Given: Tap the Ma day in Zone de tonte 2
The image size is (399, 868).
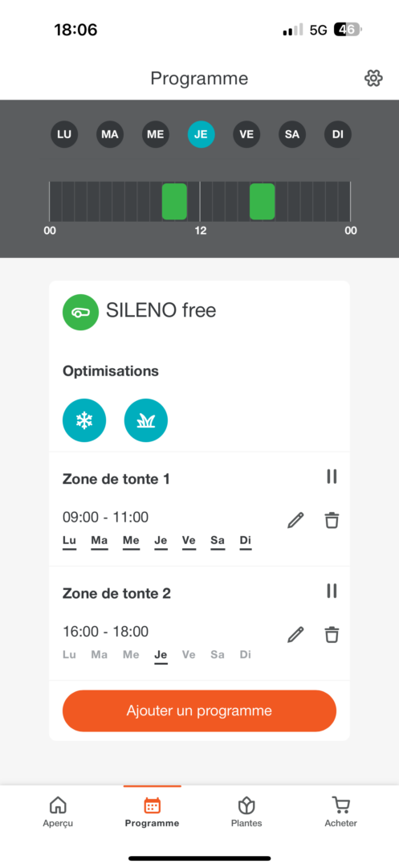Looking at the screenshot, I should tap(100, 655).
